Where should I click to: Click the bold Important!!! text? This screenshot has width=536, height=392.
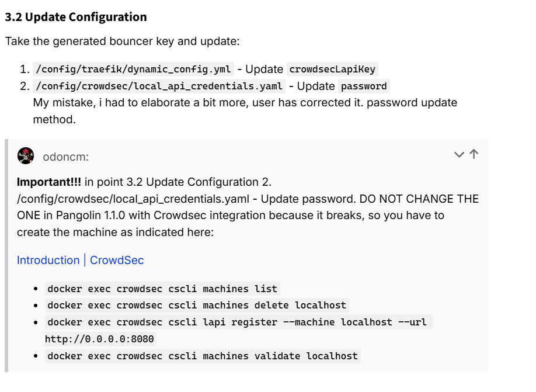coord(49,182)
